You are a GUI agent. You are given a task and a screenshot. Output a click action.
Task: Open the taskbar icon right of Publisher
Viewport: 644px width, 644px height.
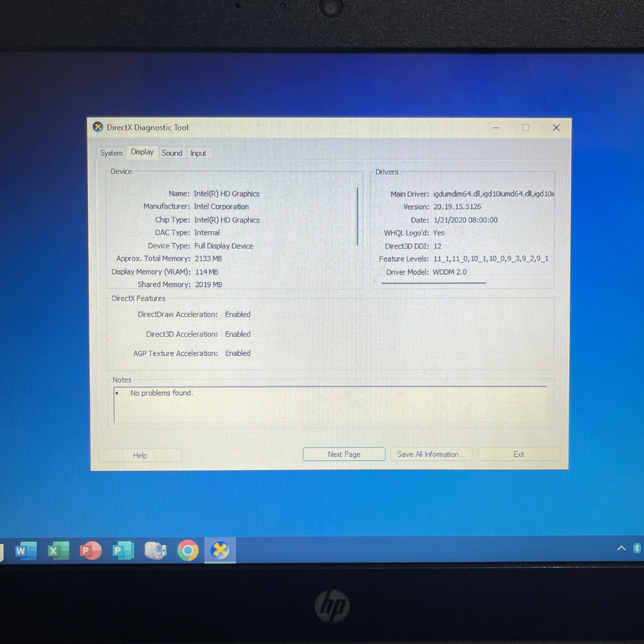(x=155, y=551)
